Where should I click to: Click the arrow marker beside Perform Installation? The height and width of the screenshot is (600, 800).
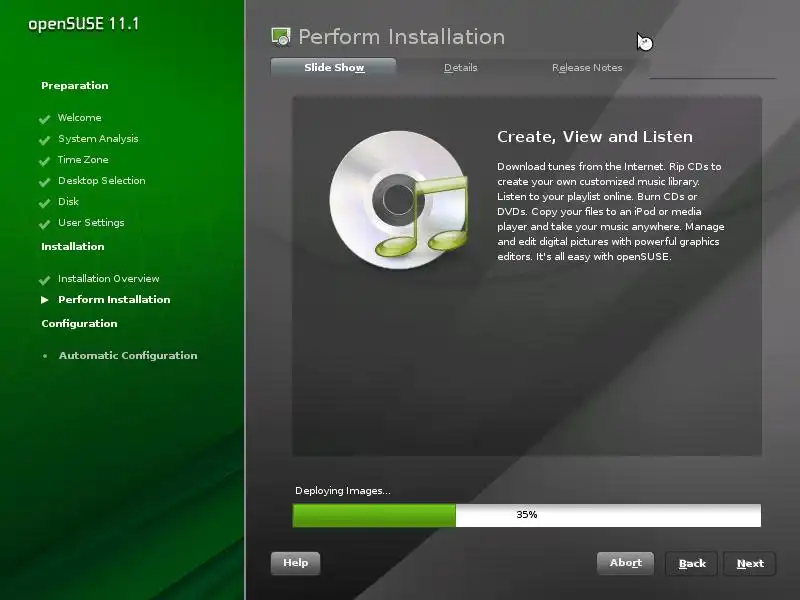tap(45, 300)
